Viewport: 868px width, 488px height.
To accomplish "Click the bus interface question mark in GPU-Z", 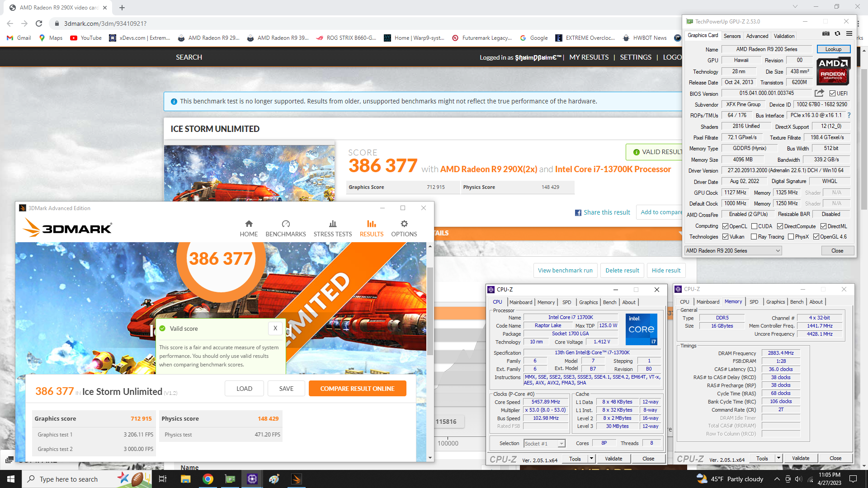I will 849,115.
